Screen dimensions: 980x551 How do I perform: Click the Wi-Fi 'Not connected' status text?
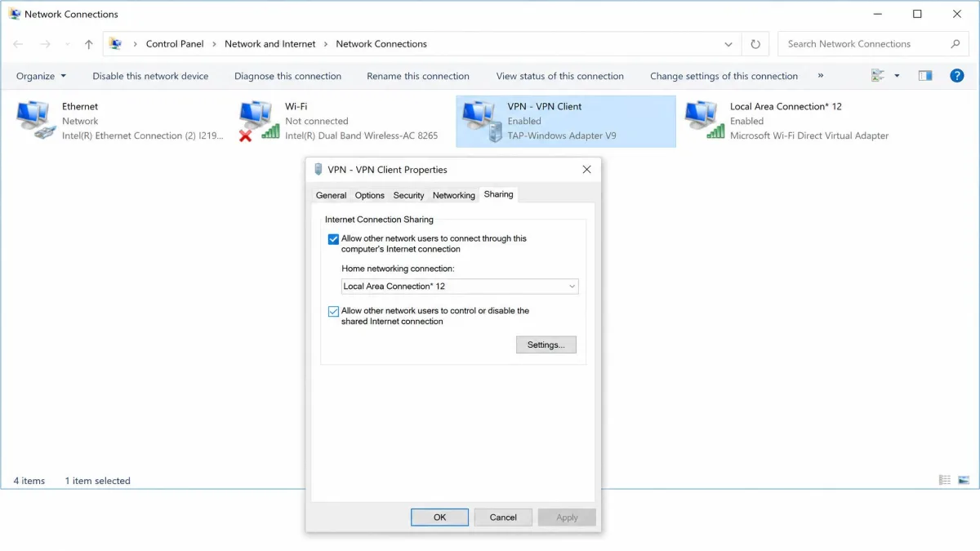(x=316, y=121)
